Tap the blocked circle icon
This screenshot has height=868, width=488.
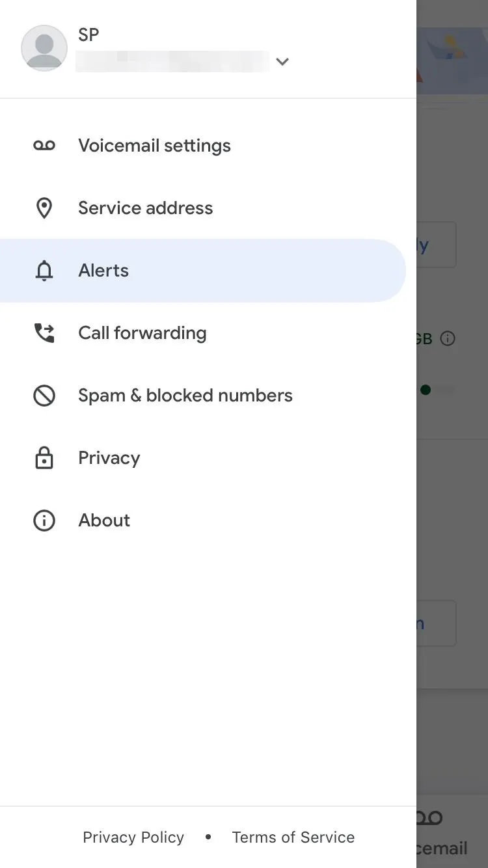click(x=44, y=396)
